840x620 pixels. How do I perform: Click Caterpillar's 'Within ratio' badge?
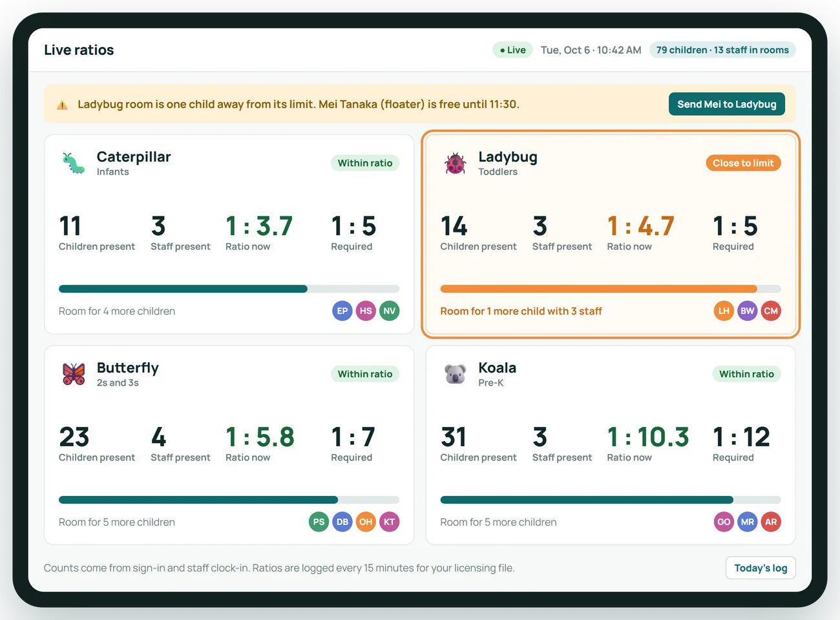click(x=365, y=163)
